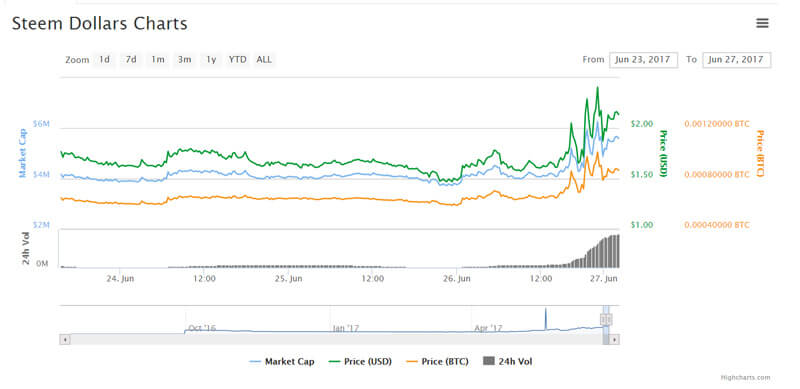Click the 0.00040000 BTC axis label
Screen dimensions: 800x389
[x=717, y=225]
